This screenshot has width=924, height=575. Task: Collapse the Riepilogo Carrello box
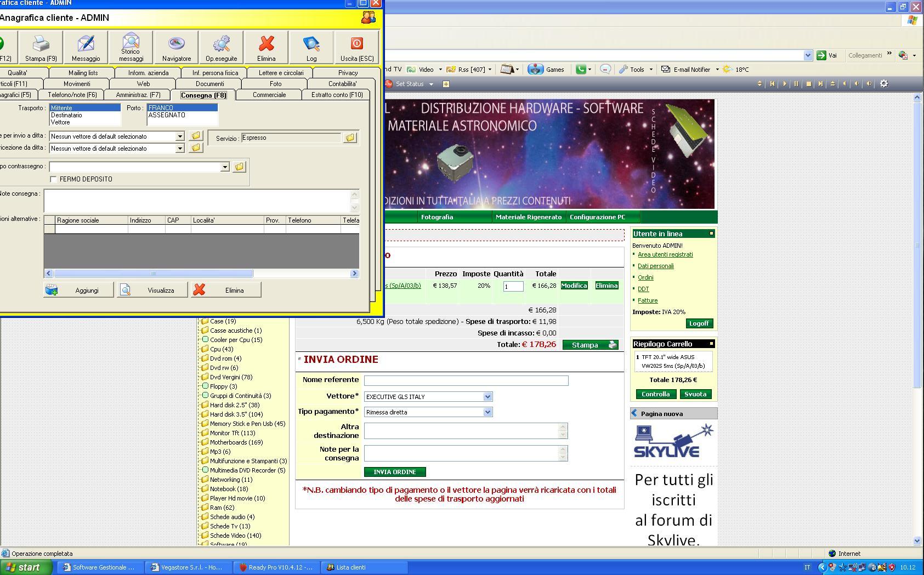[711, 344]
